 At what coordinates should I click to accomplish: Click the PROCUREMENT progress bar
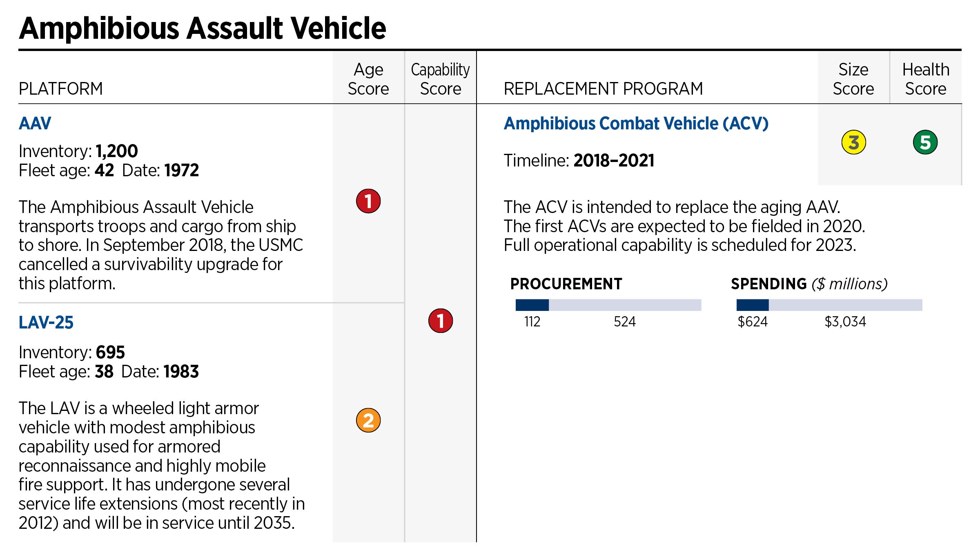coord(608,305)
